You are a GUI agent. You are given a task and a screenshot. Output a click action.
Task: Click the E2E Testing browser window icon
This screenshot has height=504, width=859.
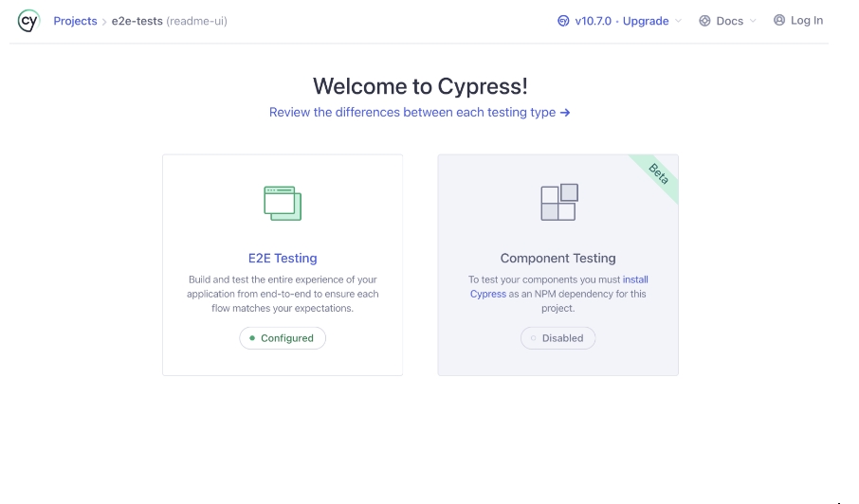[x=283, y=203]
